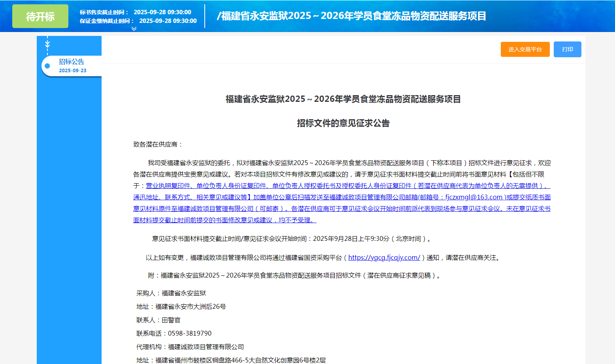This screenshot has height=364, width=615.
Task: Click the main announcement title in the body
Action: [343, 99]
